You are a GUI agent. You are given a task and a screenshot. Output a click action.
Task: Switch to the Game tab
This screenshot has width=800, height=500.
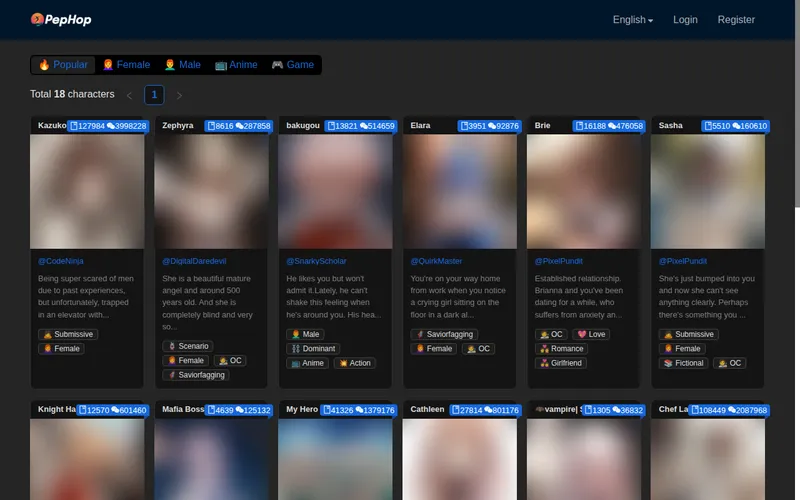tap(293, 65)
